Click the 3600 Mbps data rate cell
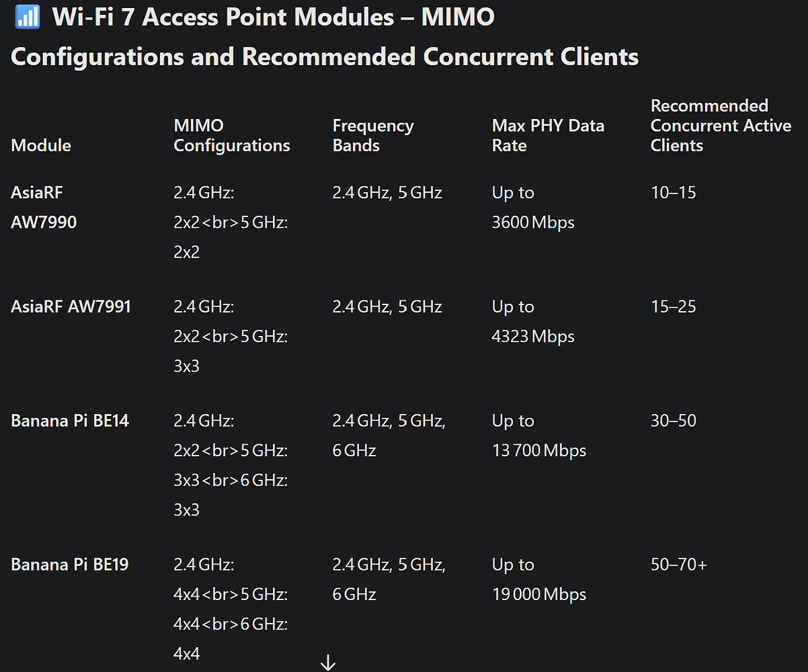The width and height of the screenshot is (808, 672). [533, 222]
